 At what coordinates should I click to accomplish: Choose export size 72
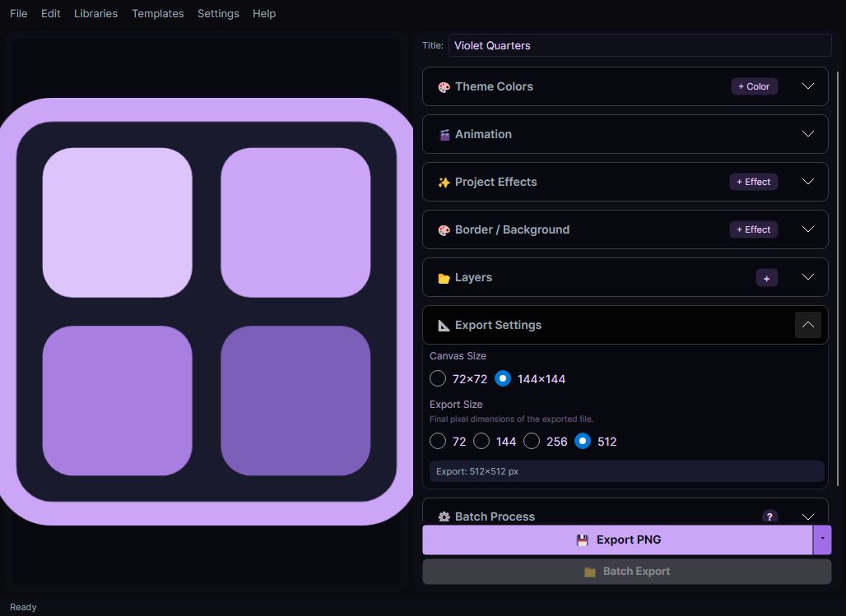pos(438,441)
